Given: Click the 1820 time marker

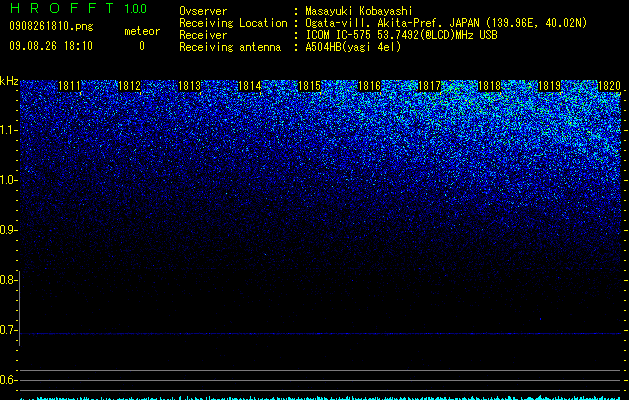Looking at the screenshot, I should 609,86.
